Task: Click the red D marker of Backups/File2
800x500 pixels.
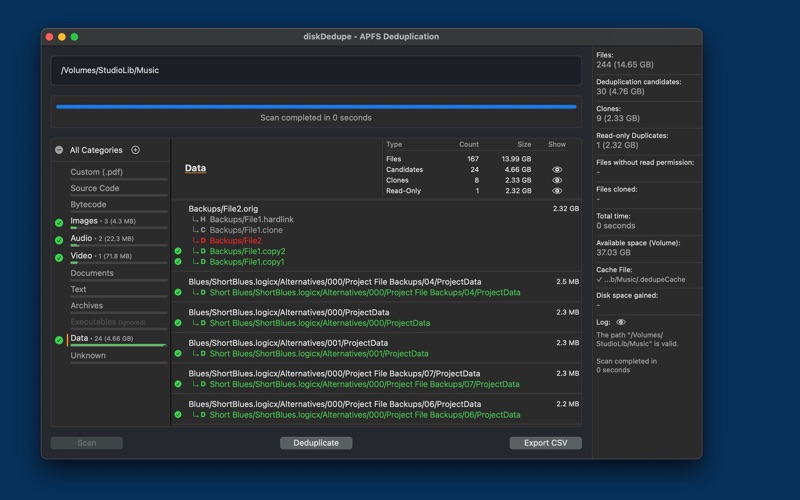Action: tap(203, 241)
